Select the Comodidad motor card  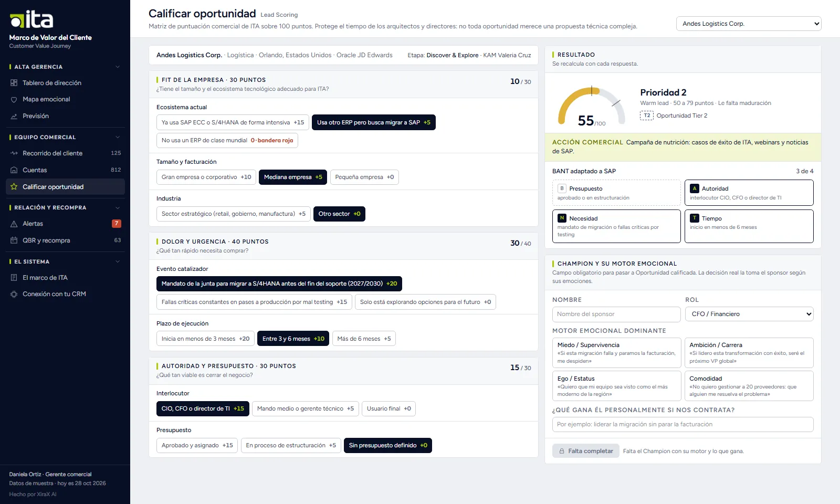[749, 386]
